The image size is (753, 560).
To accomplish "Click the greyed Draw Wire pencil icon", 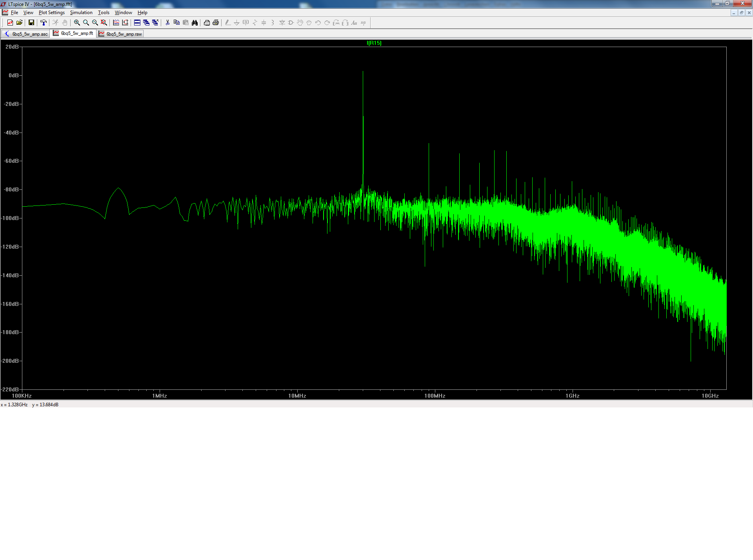I will tap(228, 23).
